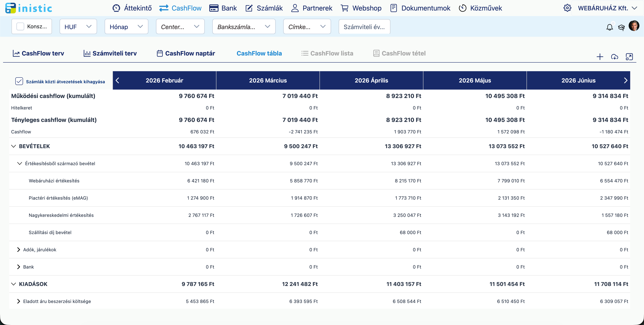Select the CashFlow top menu item
Viewport: 644px width, 325px height.
pyautogui.click(x=180, y=8)
